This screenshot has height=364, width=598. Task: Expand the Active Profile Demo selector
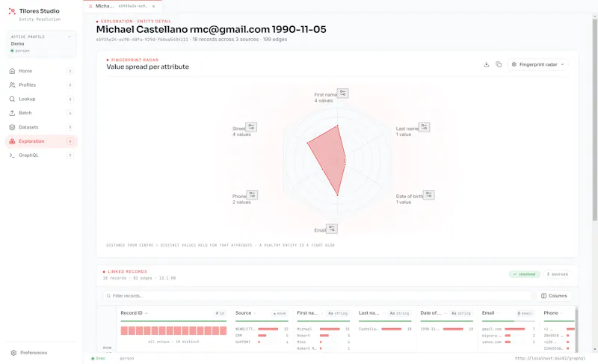coord(41,43)
